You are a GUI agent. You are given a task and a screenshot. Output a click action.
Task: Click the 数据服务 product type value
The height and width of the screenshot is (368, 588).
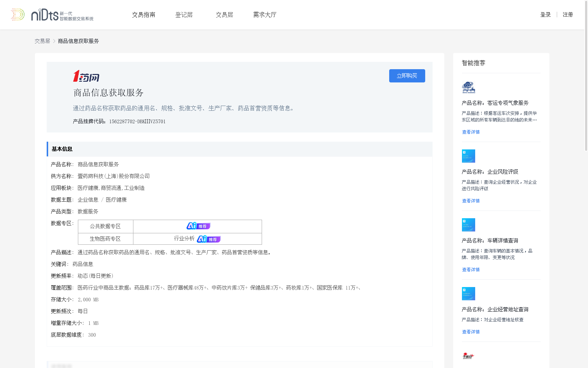[x=88, y=212]
